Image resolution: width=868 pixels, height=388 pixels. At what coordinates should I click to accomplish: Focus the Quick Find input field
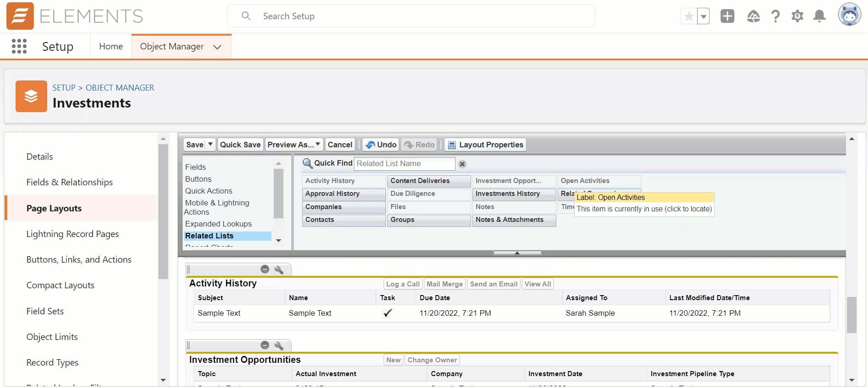404,164
